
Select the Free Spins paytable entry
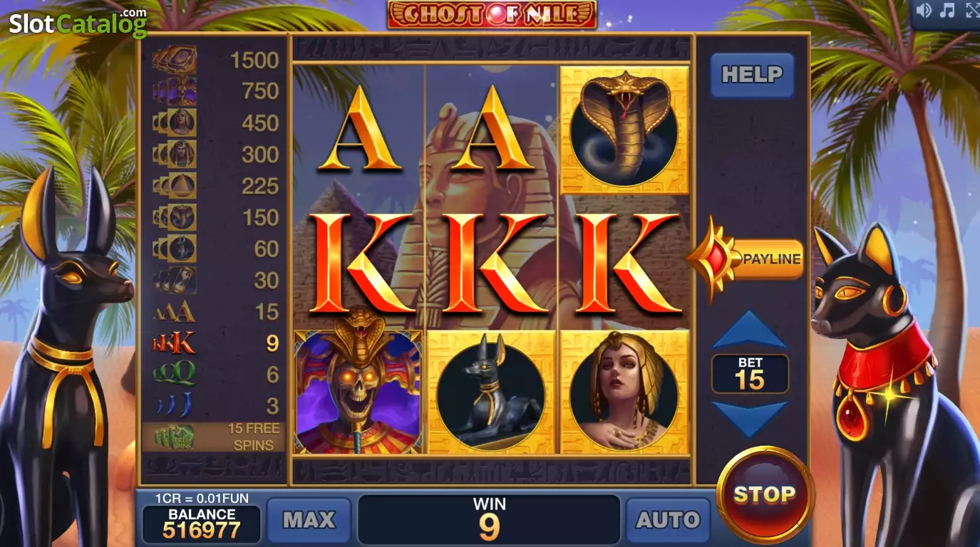(x=214, y=437)
